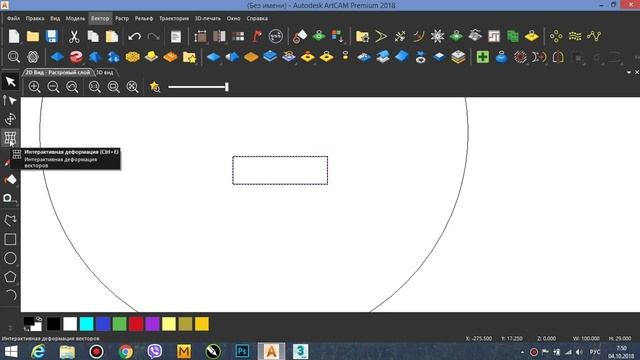Open the view panel dropdown arrow
The width and height of the screenshot is (640, 360).
(629, 72)
